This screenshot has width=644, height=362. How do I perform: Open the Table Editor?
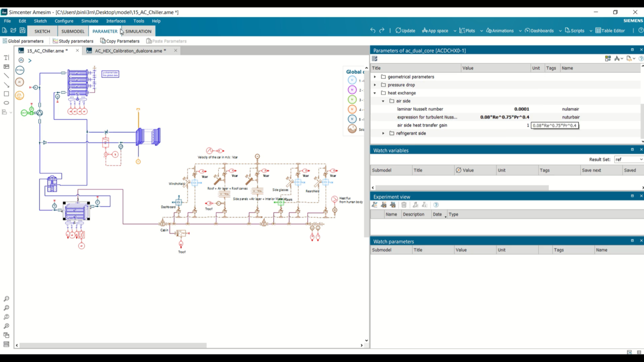610,31
